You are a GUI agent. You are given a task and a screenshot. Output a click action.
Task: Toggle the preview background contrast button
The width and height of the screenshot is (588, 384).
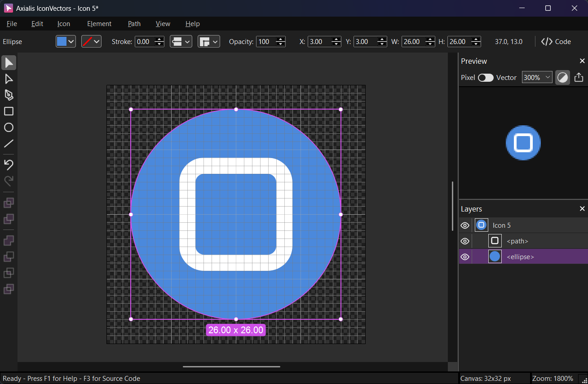[x=562, y=77]
